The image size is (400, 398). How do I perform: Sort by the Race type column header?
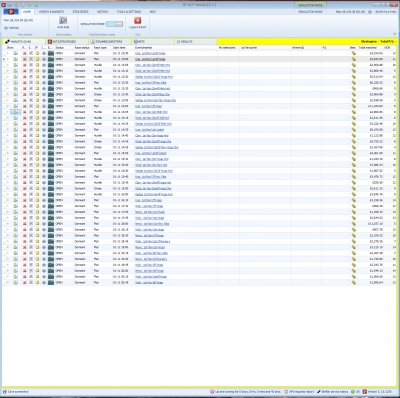(100, 48)
